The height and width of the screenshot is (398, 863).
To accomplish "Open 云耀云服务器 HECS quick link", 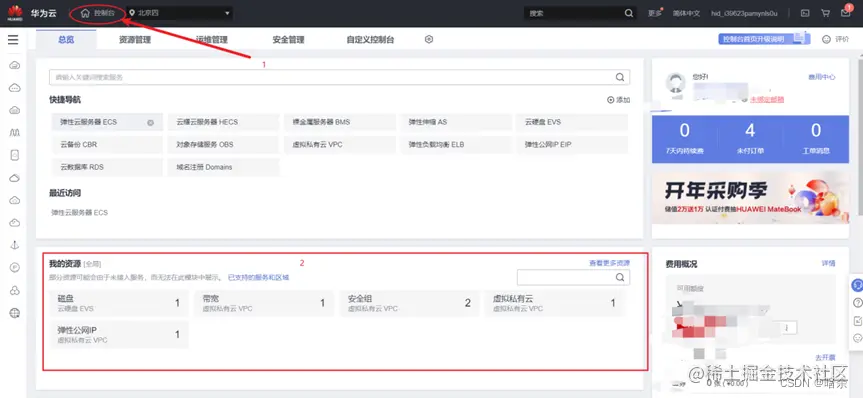I will (224, 122).
